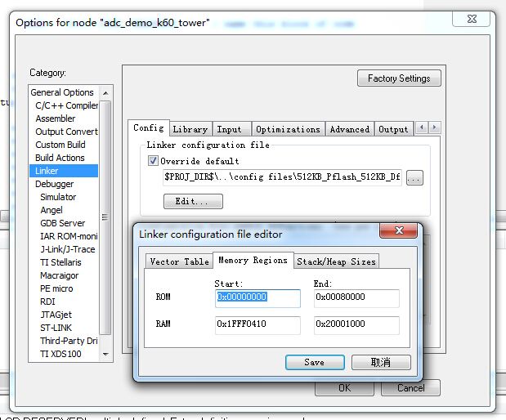Select ST-LINK category
The width and height of the screenshot is (506, 420).
coord(56,328)
